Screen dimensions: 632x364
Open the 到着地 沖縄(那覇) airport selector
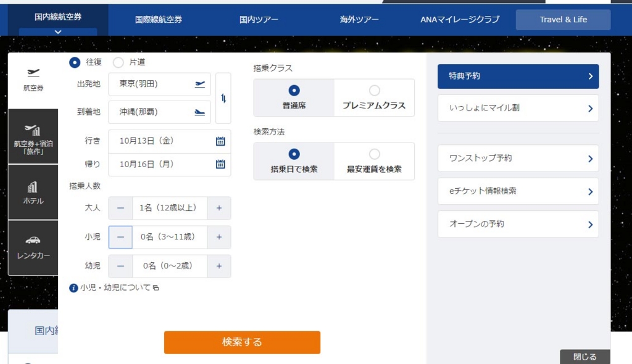pos(159,112)
